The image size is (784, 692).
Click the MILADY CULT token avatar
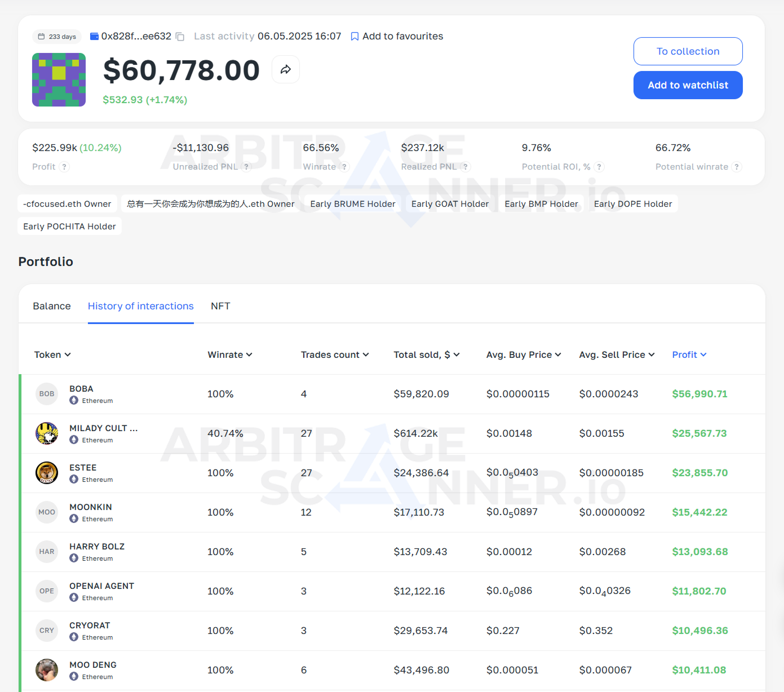47,433
